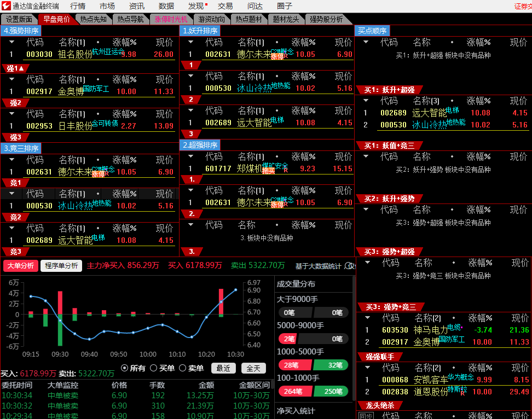The width and height of the screenshot is (532, 419).
Task: Click the 通达信金融终端 red logo icon
Action: coord(6,6)
